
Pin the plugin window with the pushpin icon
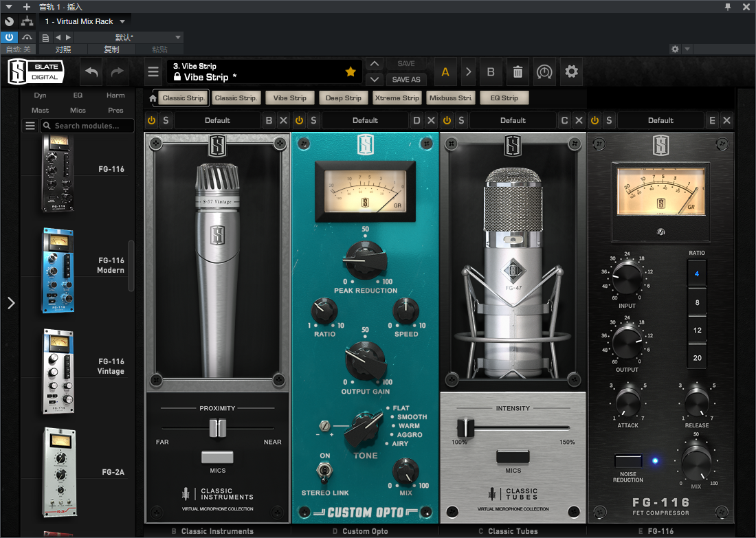click(728, 7)
